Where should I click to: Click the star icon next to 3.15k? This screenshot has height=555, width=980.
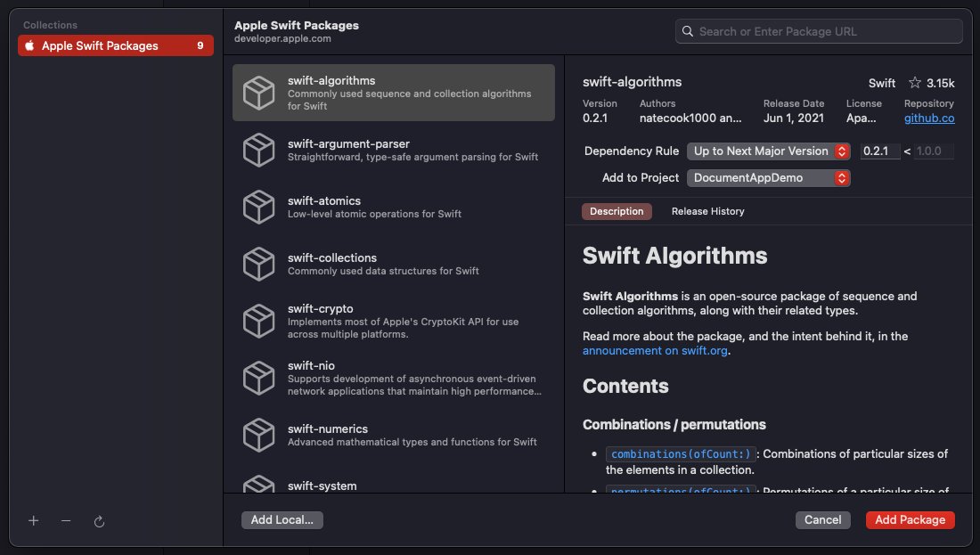pyautogui.click(x=915, y=83)
